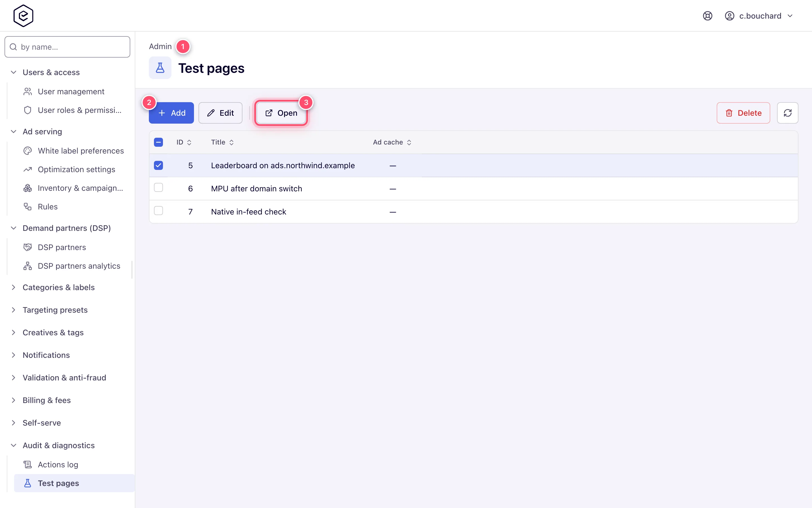The width and height of the screenshot is (812, 508).
Task: Click the Rules icon in sidebar
Action: (28, 207)
